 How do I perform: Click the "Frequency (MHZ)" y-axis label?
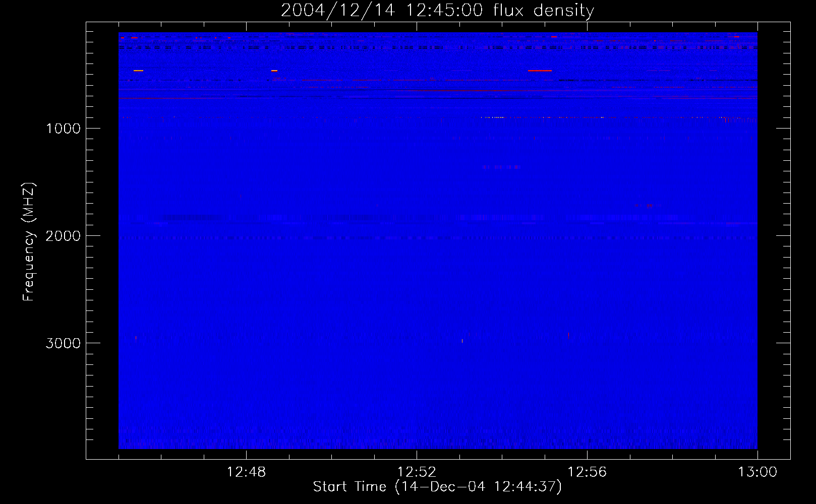[x=29, y=242]
